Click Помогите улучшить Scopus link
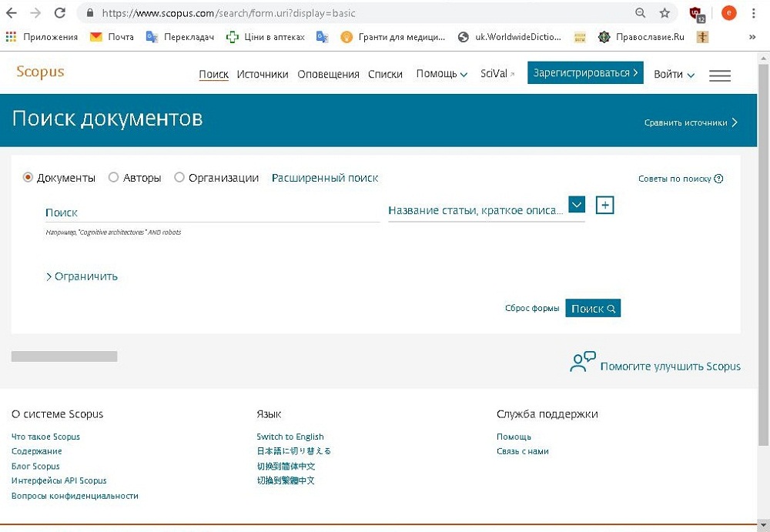The height and width of the screenshot is (532, 770). point(671,366)
